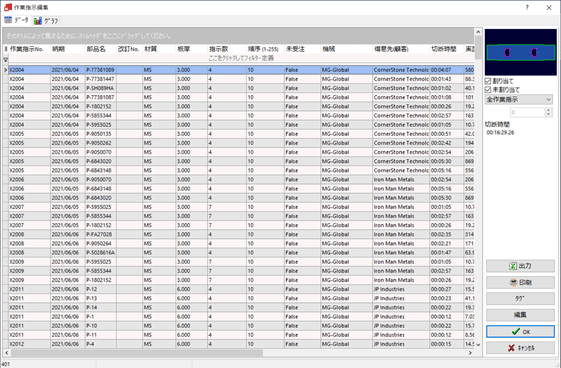Click the horizontal scrollbar's right arrow

coord(470,353)
